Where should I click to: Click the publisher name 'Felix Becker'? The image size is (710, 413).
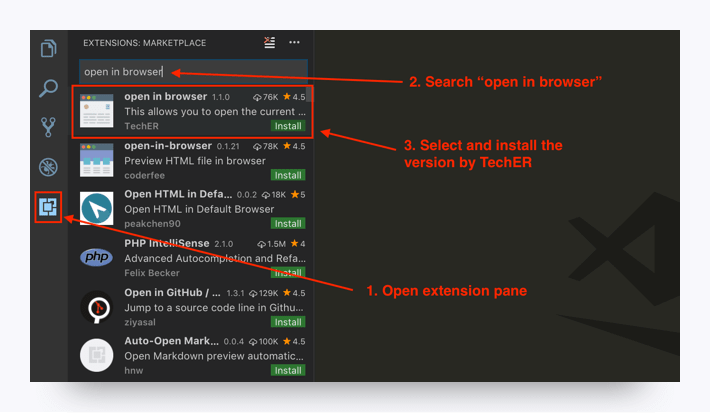click(152, 273)
